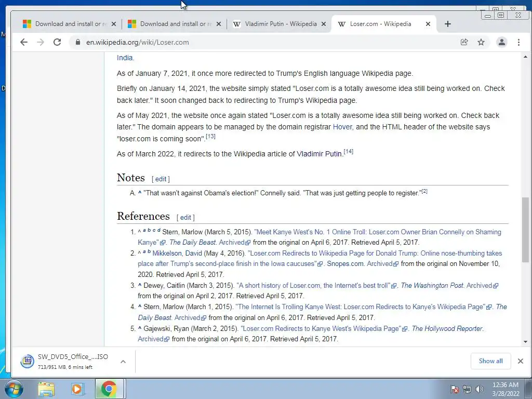The image size is (532, 399).
Task: Switch to the Vladimir Putin - Wikipedia tab
Action: [x=278, y=24]
